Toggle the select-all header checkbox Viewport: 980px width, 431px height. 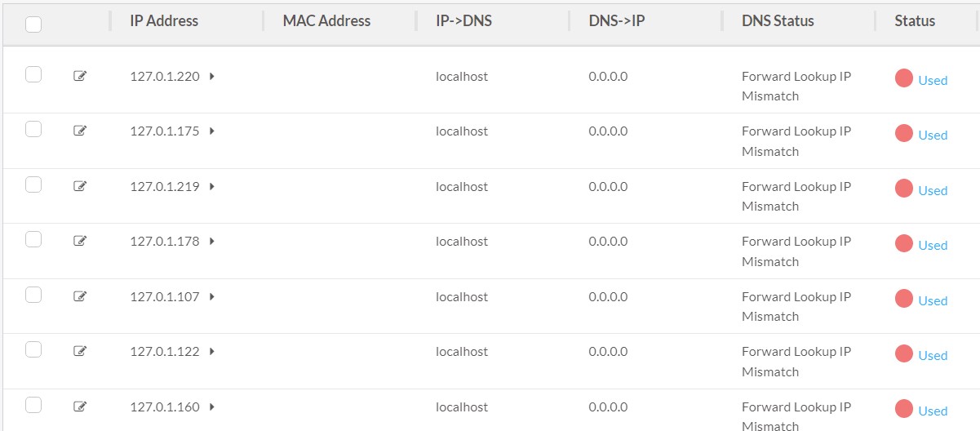(x=33, y=24)
